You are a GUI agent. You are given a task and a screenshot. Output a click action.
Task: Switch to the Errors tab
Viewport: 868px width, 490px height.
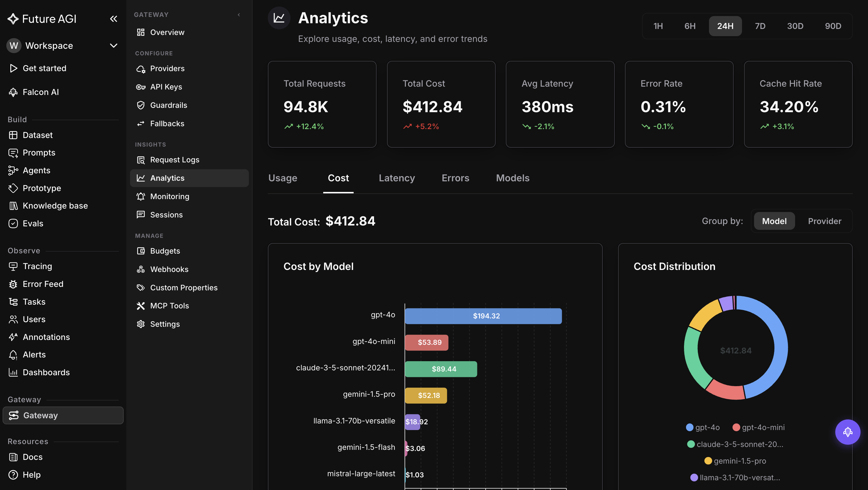click(455, 178)
